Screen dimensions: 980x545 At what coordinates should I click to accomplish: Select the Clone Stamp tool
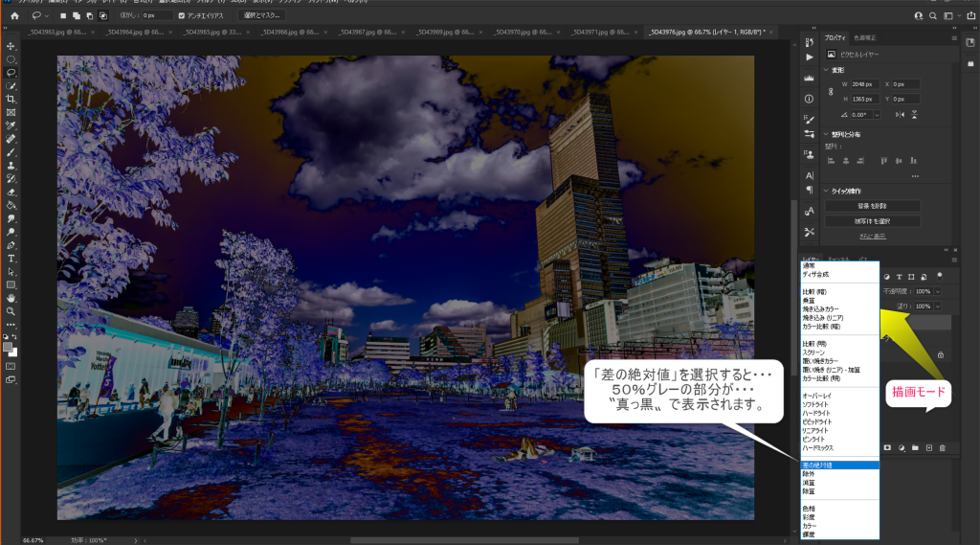point(11,166)
